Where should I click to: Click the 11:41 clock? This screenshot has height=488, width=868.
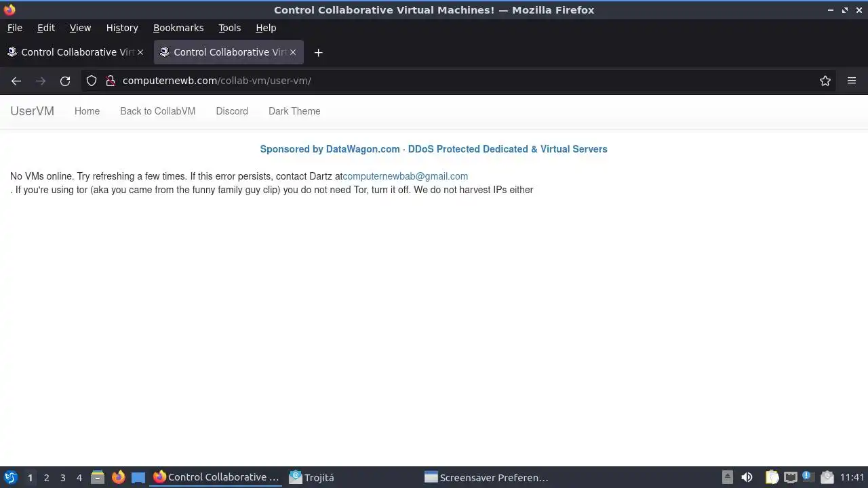coord(852,477)
